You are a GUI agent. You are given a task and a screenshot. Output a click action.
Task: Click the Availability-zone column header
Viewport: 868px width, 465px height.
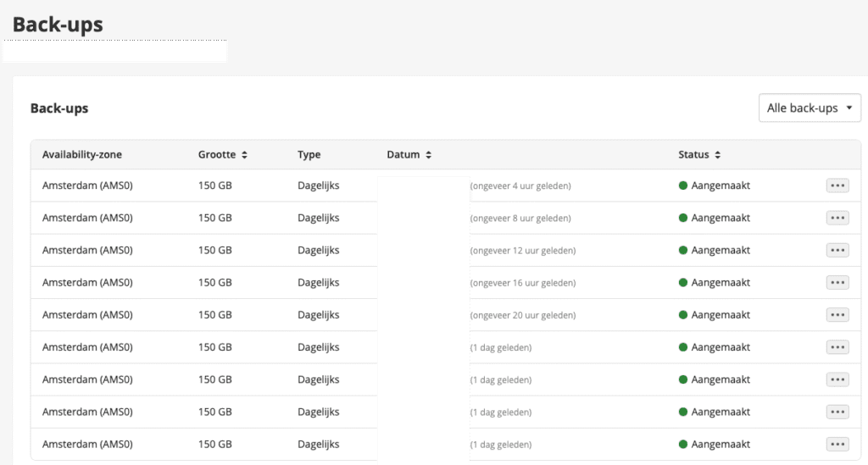(82, 155)
